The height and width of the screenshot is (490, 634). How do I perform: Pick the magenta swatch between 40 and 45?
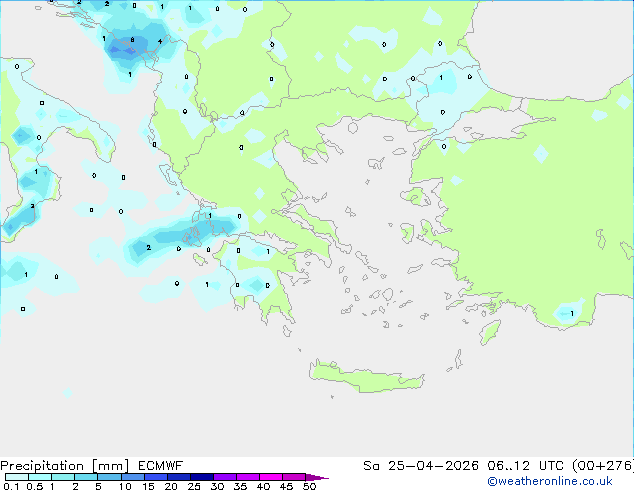tap(271, 477)
